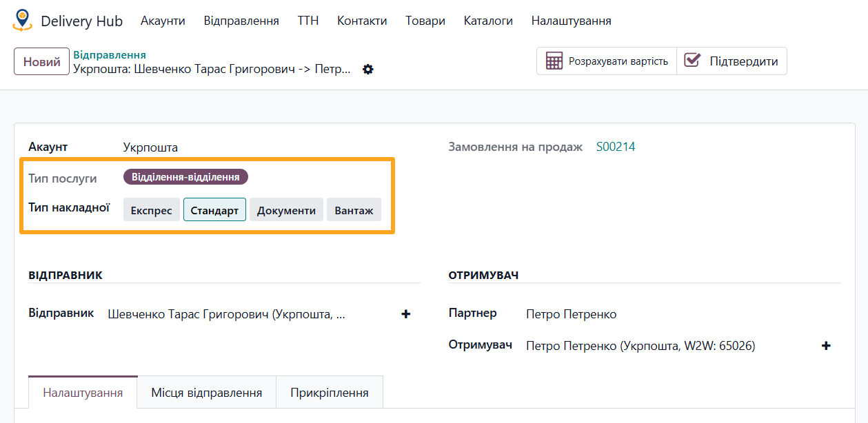Open the Контакти menu
Viewport: 868px width, 423px height.
click(x=362, y=21)
